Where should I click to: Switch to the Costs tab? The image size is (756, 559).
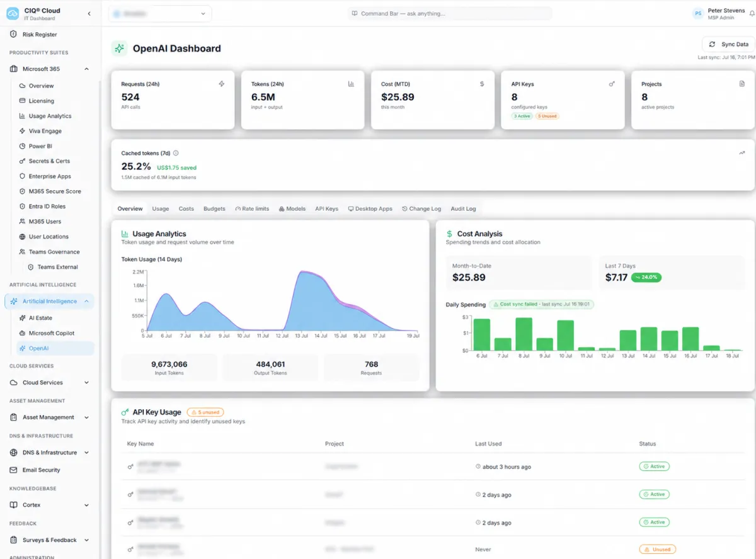[x=186, y=208]
